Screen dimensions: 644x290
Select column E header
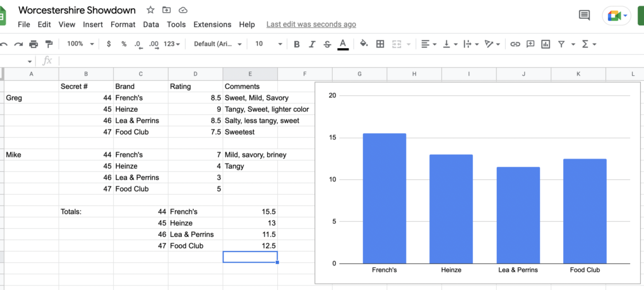(250, 74)
